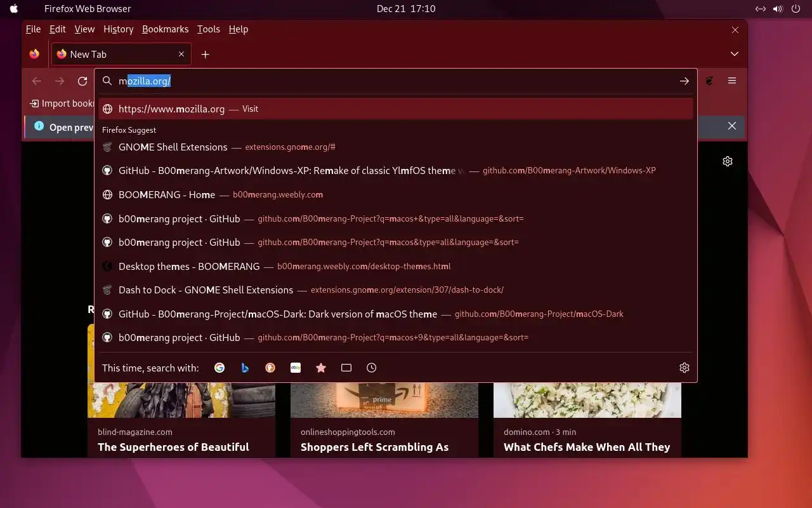Image resolution: width=812 pixels, height=508 pixels.
Task: Open Desktop themes - BOOMERANG suggestion
Action: 396,266
